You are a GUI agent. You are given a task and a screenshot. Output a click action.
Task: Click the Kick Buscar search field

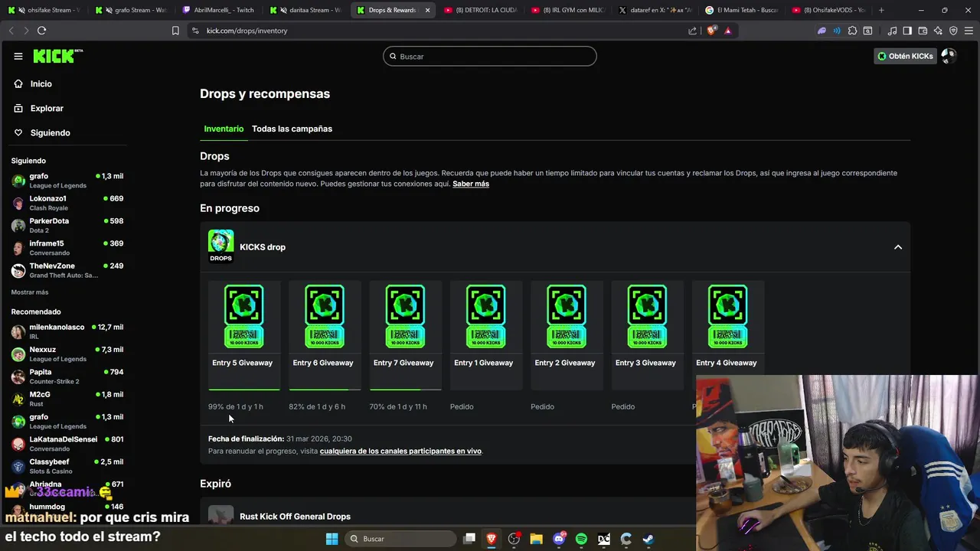coord(490,56)
